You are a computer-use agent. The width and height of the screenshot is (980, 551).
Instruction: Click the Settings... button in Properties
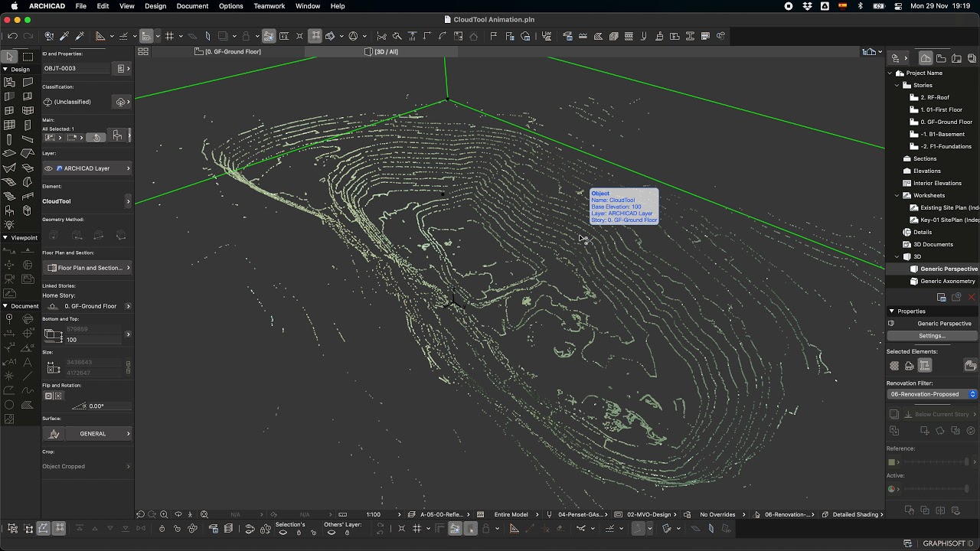click(x=932, y=336)
